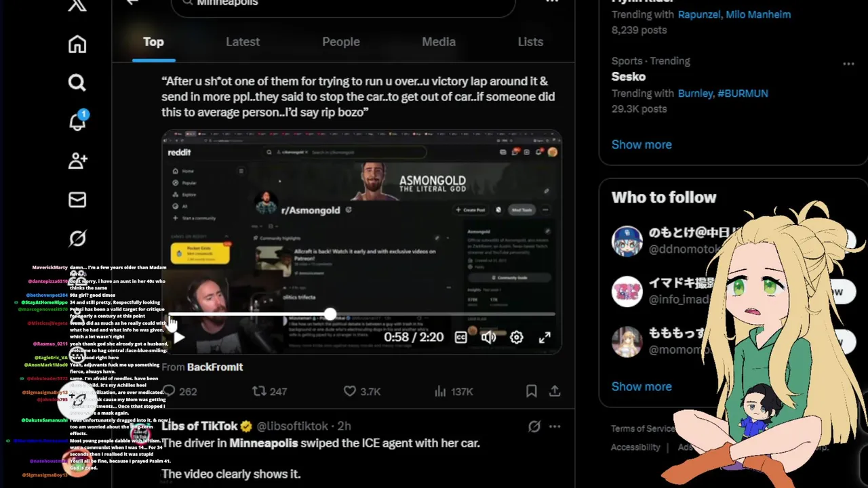The height and width of the screenshot is (488, 868).
Task: Show more trends under Sesko
Action: [x=642, y=144]
